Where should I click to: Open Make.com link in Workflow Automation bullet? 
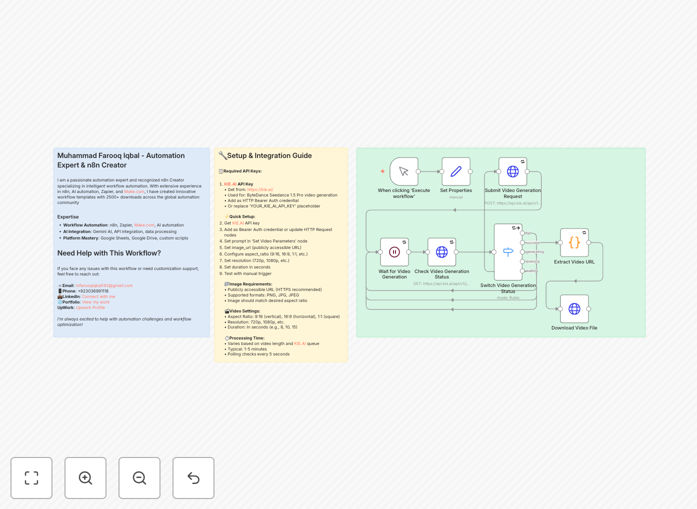point(144,225)
